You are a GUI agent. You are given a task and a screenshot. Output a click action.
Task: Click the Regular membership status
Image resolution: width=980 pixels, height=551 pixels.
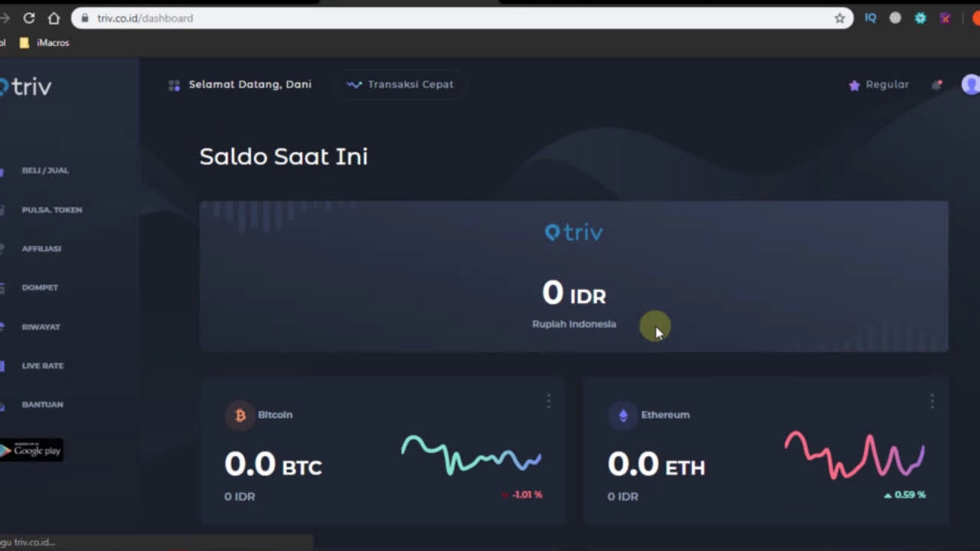point(879,85)
